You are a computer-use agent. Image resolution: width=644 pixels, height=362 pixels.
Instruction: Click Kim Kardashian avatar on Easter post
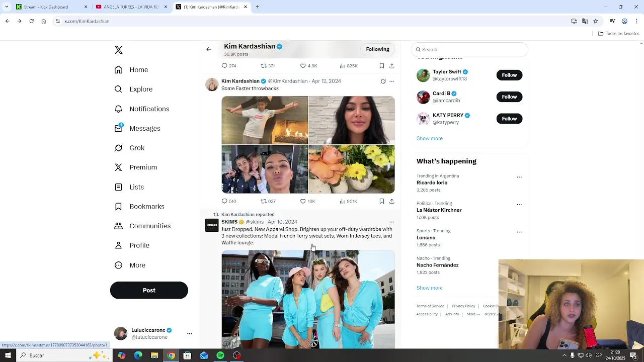(x=212, y=84)
